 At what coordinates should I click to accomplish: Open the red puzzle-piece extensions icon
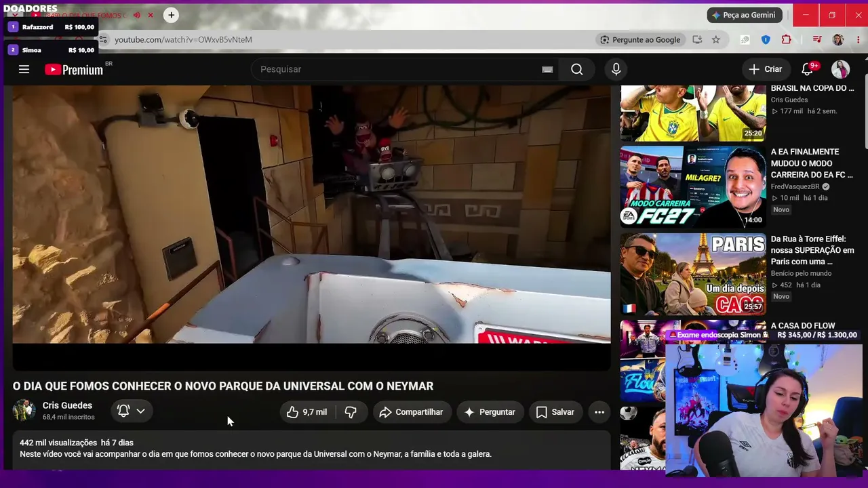[x=787, y=39]
